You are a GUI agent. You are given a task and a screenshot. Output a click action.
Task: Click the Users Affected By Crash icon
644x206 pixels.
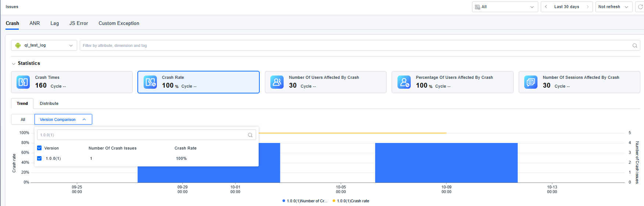(277, 82)
